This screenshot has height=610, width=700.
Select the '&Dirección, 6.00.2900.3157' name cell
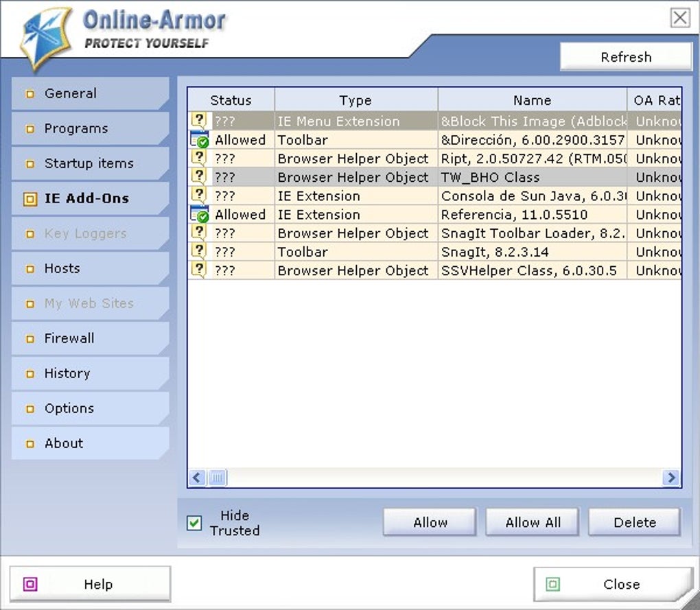click(533, 140)
